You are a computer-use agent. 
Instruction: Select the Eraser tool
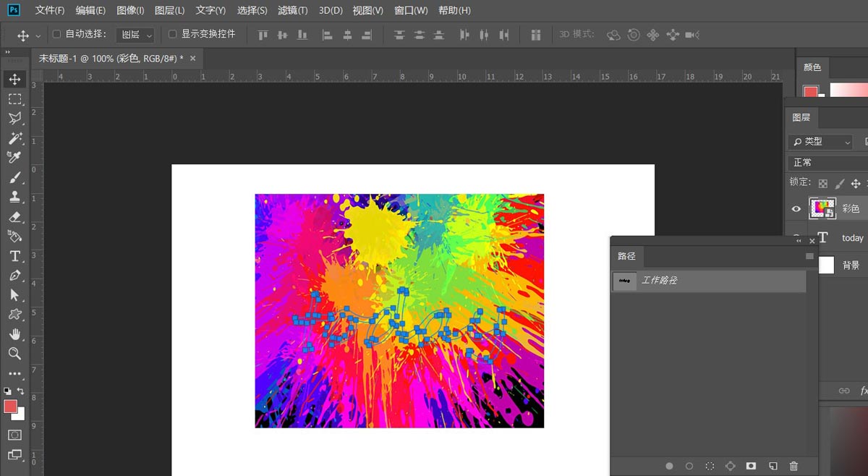(14, 216)
